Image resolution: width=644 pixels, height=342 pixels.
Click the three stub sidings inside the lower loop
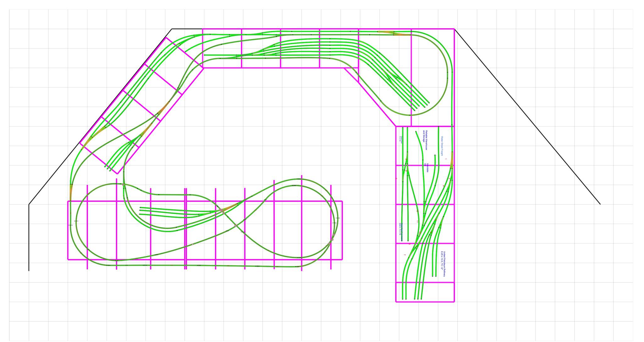click(176, 212)
